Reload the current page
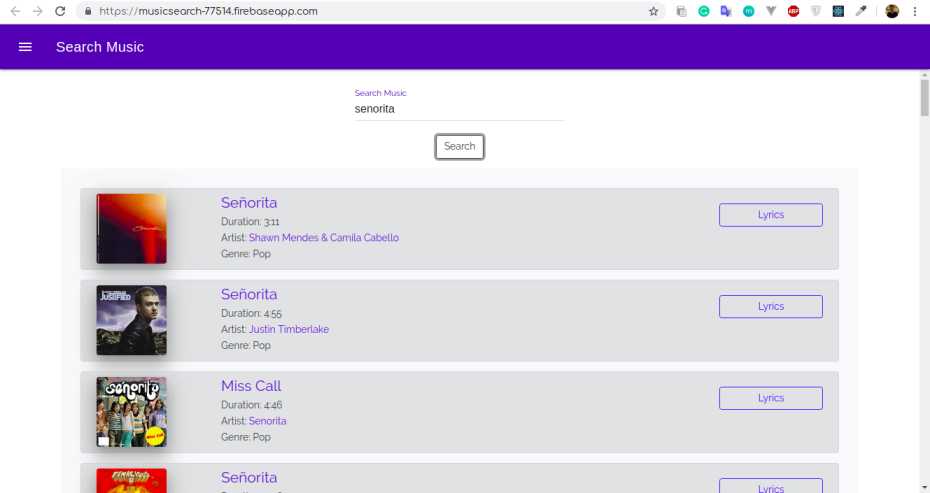This screenshot has width=930, height=493. (x=60, y=11)
